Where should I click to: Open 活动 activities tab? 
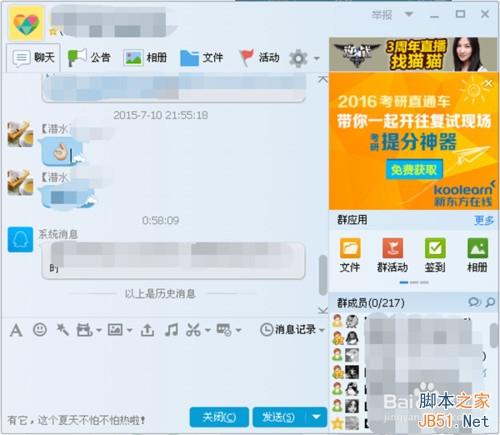point(260,57)
